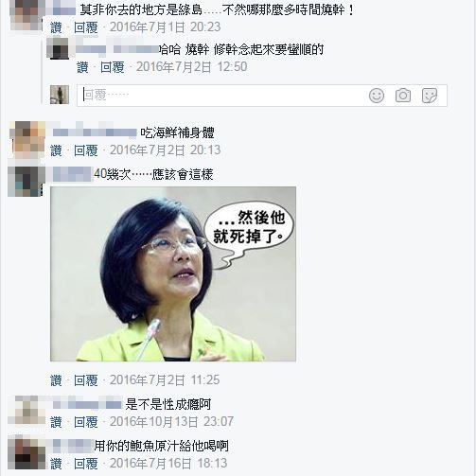The width and height of the screenshot is (476, 476).
Task: Open the small avatar beside the reply box
Action: click(x=60, y=95)
